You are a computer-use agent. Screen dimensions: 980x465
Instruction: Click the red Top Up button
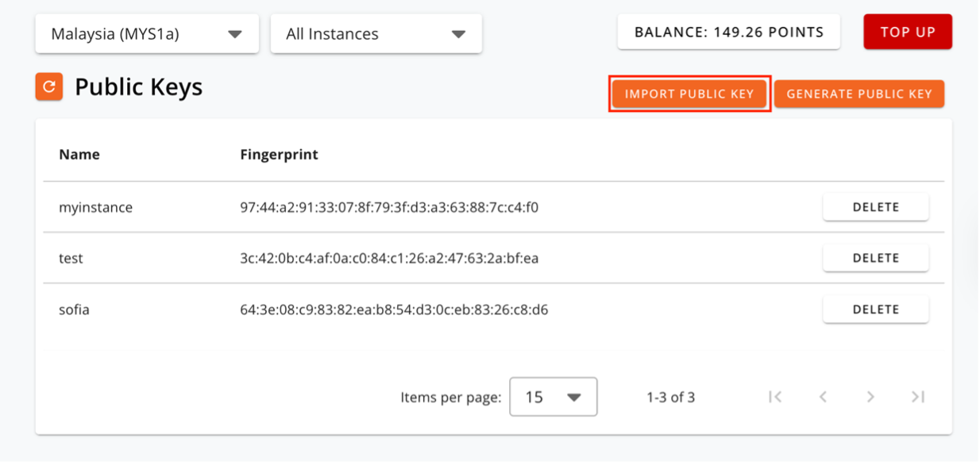[x=908, y=33]
